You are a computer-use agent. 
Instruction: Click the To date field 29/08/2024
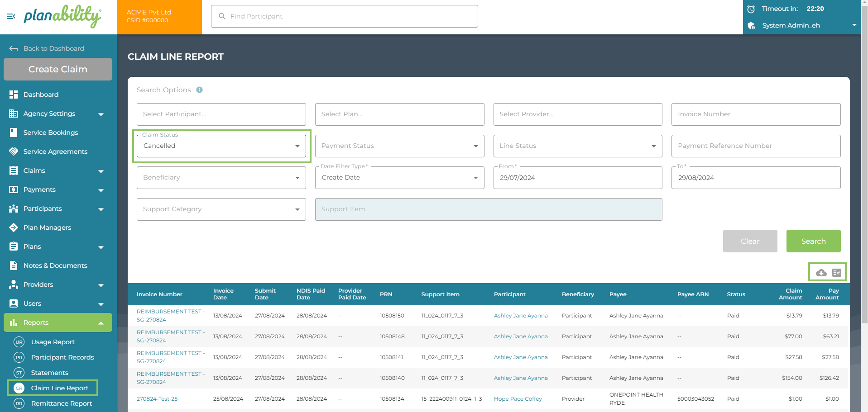click(756, 178)
